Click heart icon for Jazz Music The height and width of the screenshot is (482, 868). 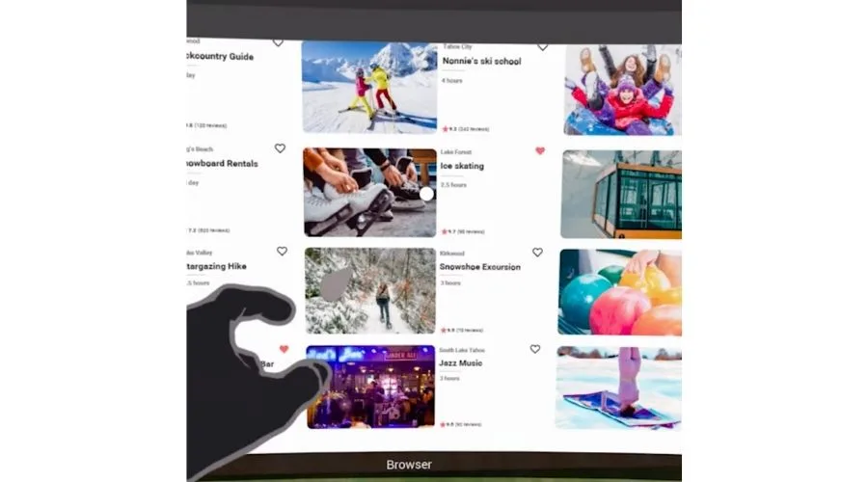pos(534,349)
